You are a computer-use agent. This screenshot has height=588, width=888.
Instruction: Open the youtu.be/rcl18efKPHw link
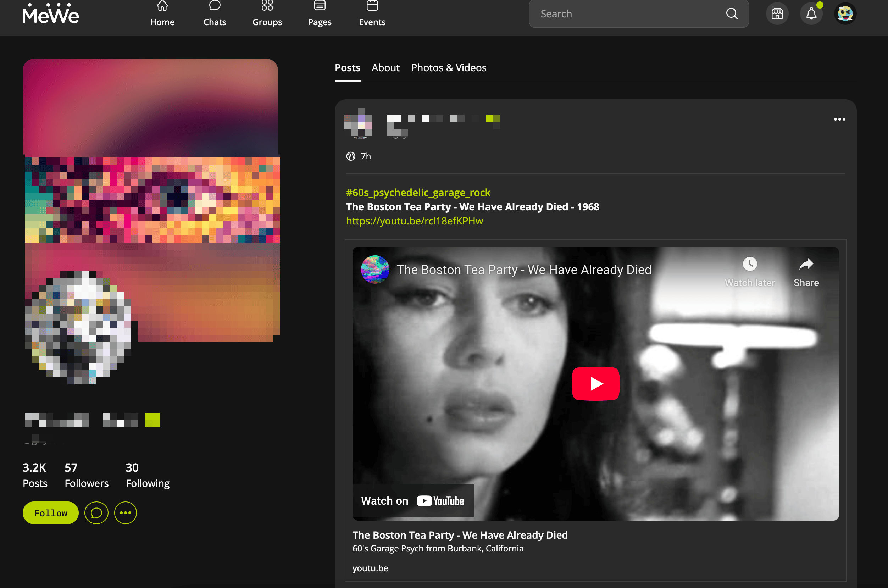pos(414,221)
